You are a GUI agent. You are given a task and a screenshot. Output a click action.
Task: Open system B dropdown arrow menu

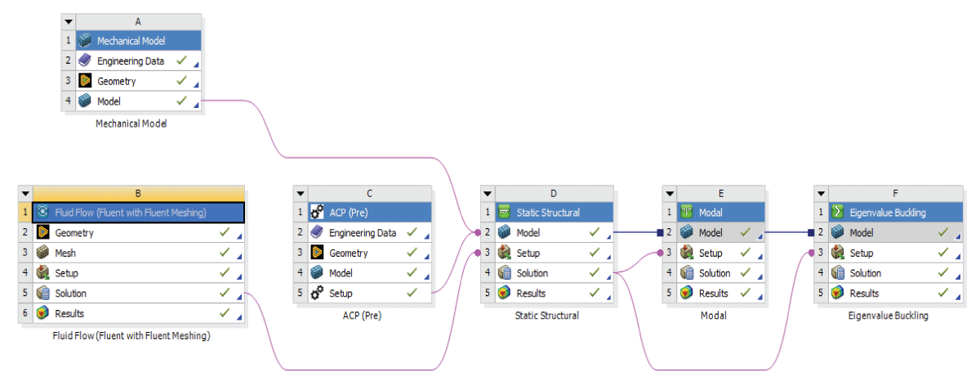(x=26, y=194)
